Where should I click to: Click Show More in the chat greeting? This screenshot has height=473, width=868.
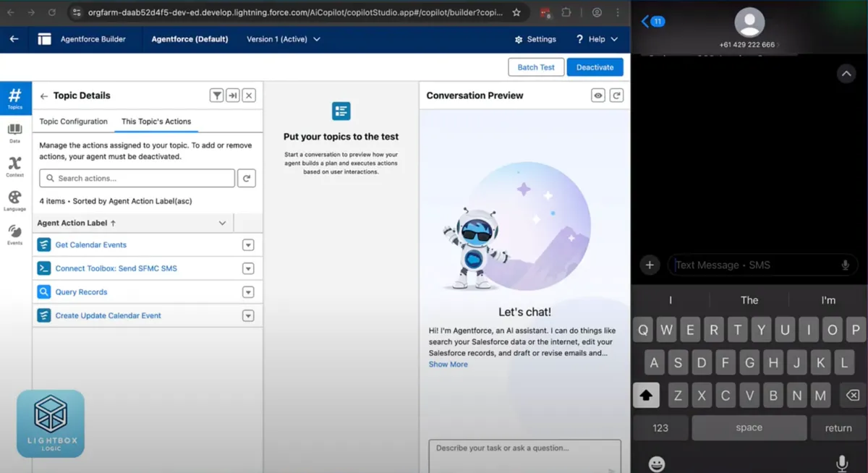[448, 365]
